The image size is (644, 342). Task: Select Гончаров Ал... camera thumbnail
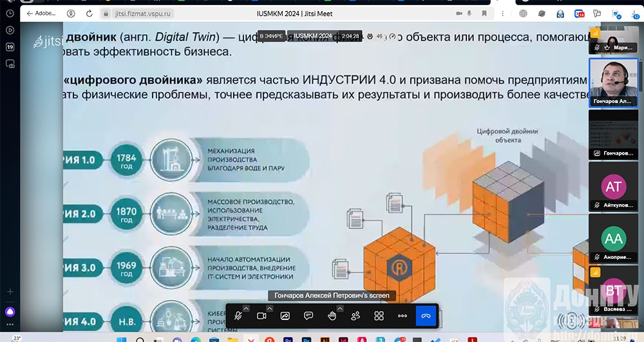pos(614,83)
